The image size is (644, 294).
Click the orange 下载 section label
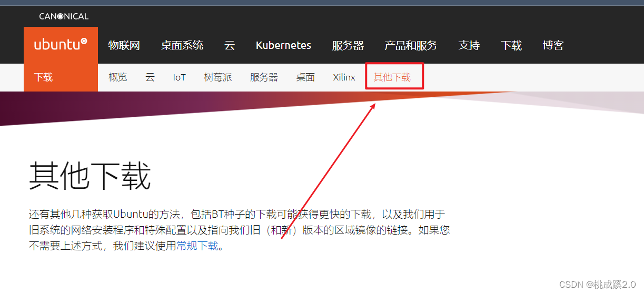44,77
